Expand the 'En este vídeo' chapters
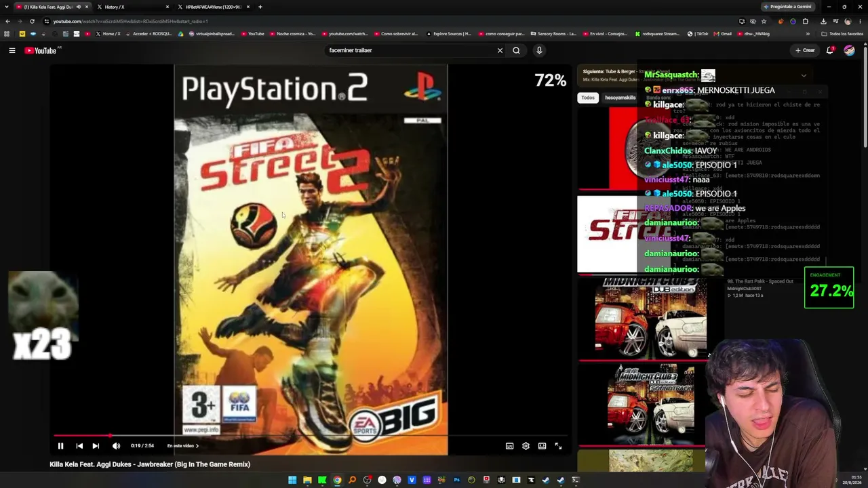 183,446
